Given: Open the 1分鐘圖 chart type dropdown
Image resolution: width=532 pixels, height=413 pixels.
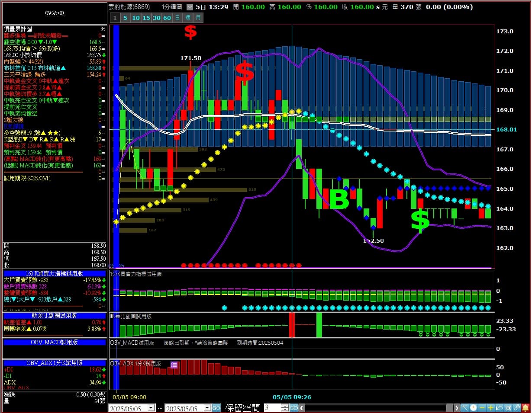Looking at the screenshot, I should tap(190, 7).
